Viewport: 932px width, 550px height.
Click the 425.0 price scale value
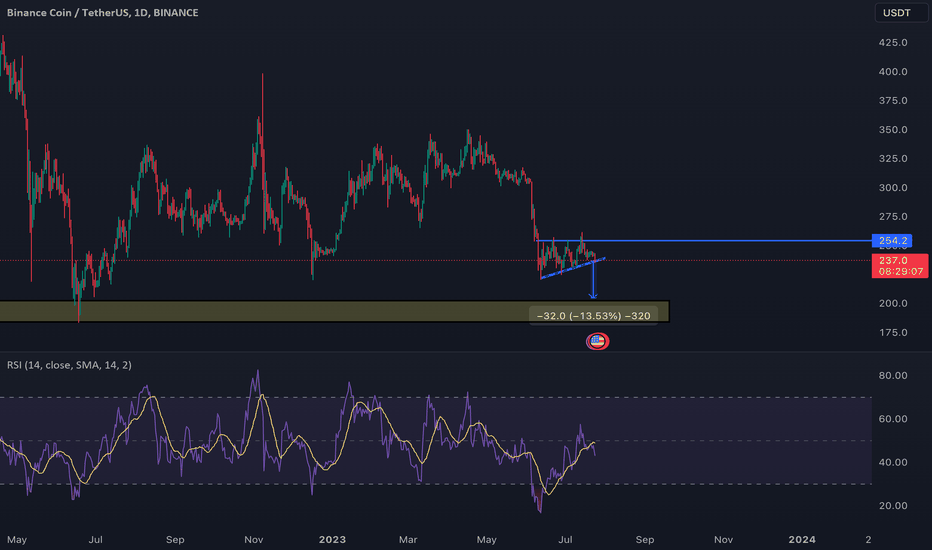point(893,43)
